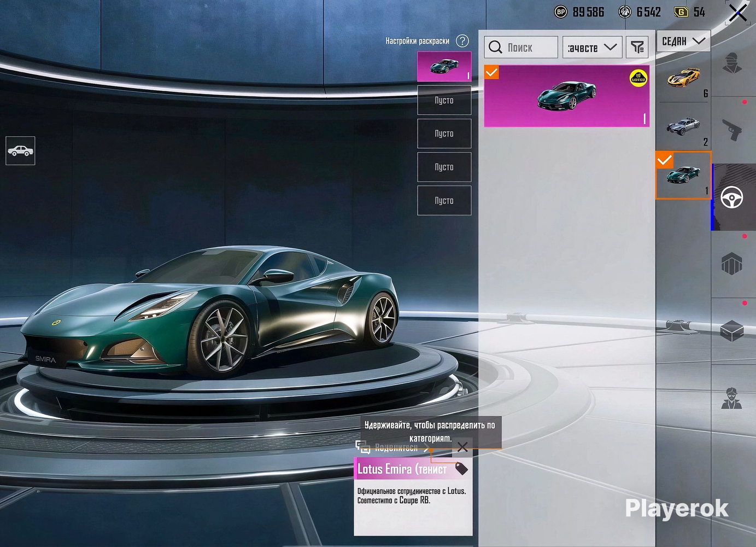The width and height of the screenshot is (756, 547).
Task: Open the crate box tab in sidebar
Action: [x=732, y=330]
